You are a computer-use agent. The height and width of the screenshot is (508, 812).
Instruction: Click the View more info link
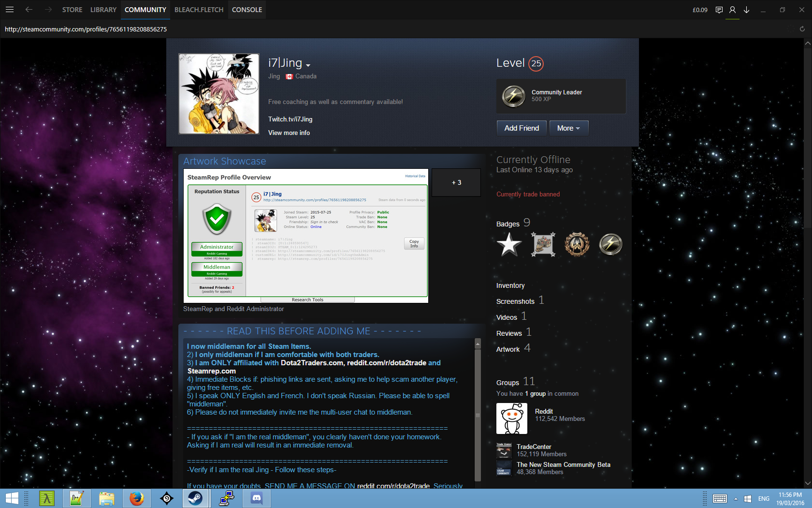pos(289,133)
